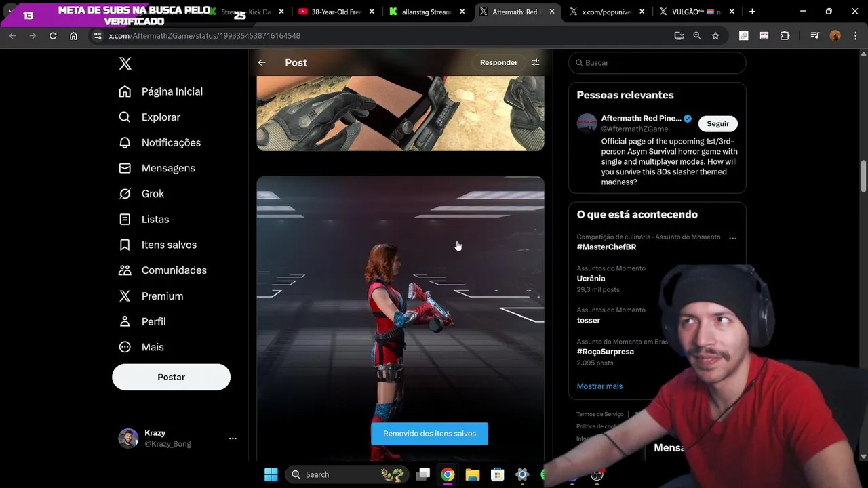Click the Buscar search field
This screenshot has width=868, height=488.
657,63
